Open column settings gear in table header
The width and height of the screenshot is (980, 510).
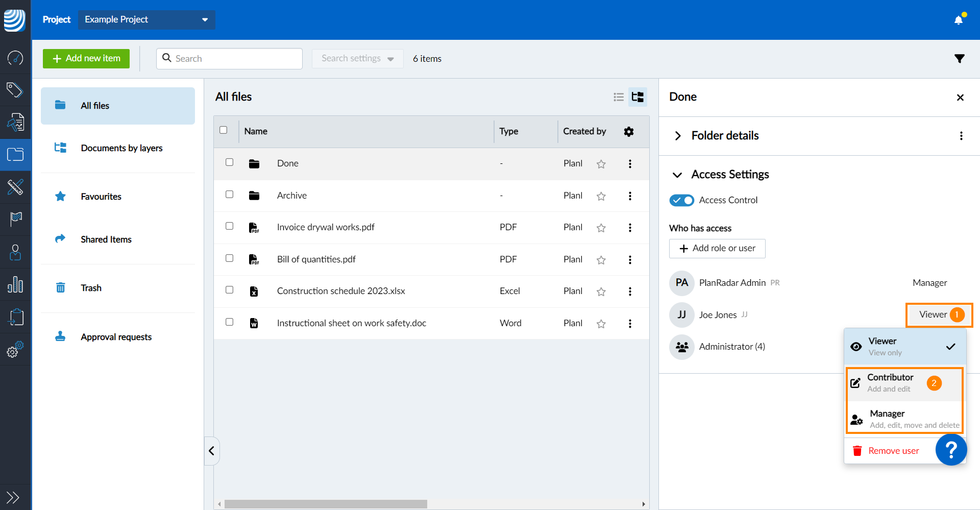629,132
